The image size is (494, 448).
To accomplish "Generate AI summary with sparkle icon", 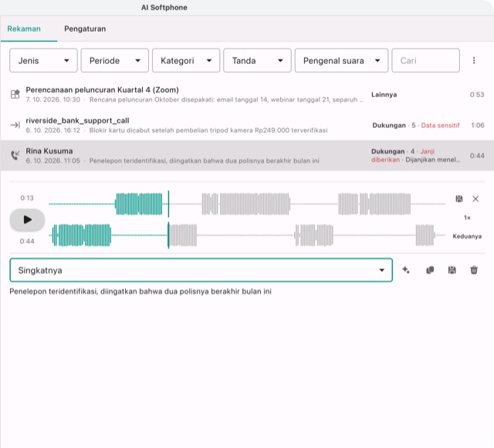I will (x=406, y=270).
